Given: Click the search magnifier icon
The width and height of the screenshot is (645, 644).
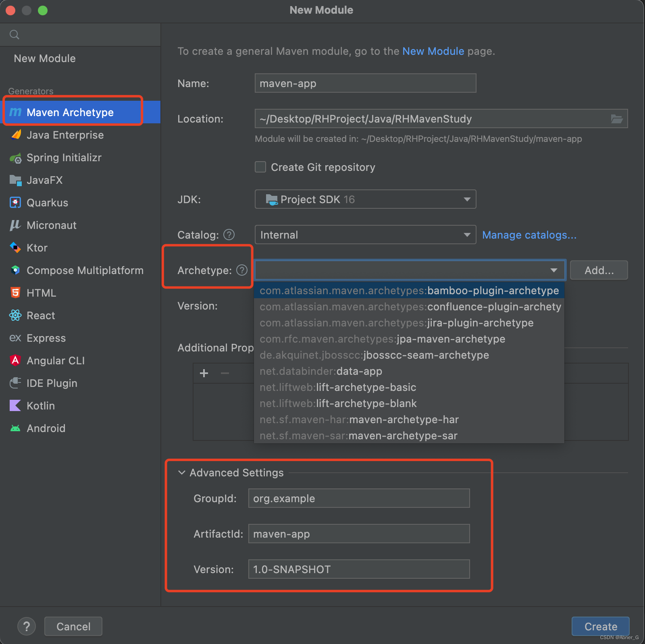Looking at the screenshot, I should coord(15,35).
